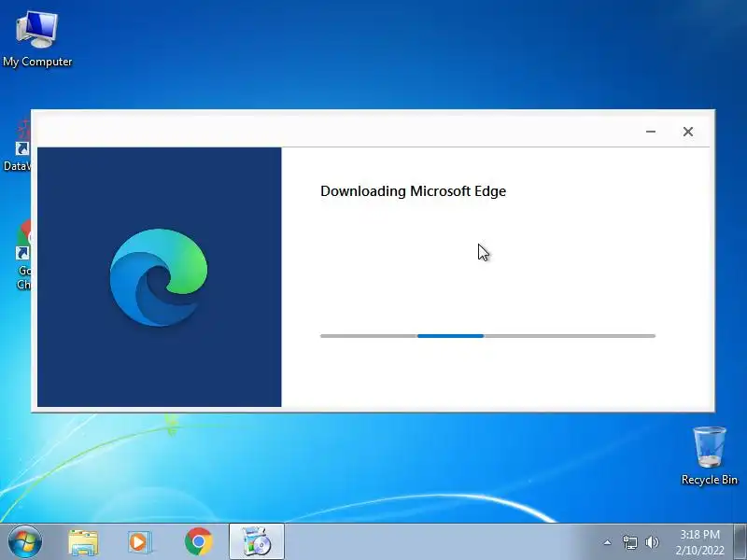Image resolution: width=747 pixels, height=560 pixels.
Task: Open Windows Media Player from the taskbar
Action: click(x=139, y=542)
